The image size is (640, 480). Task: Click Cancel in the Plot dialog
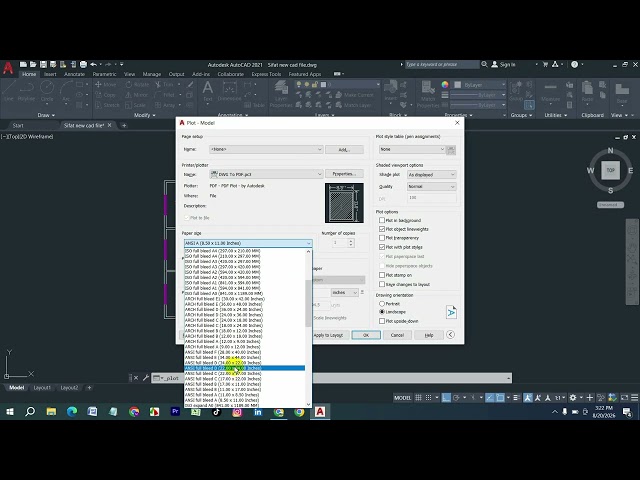[397, 335]
